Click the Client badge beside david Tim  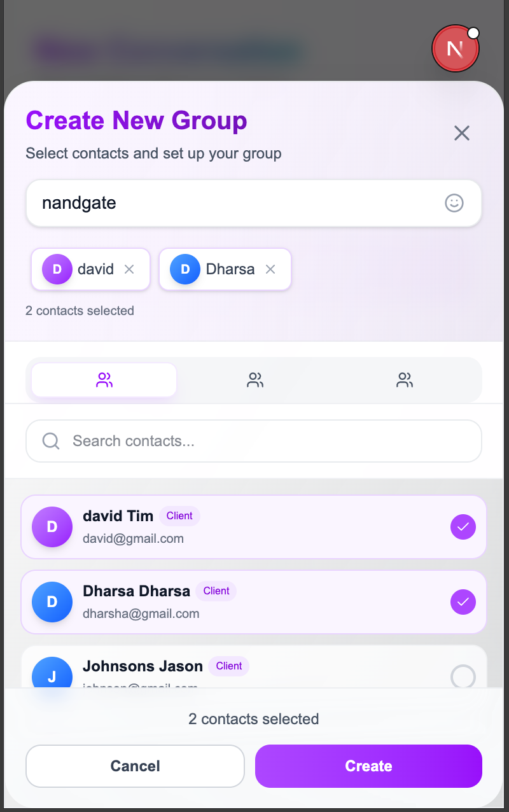click(179, 516)
